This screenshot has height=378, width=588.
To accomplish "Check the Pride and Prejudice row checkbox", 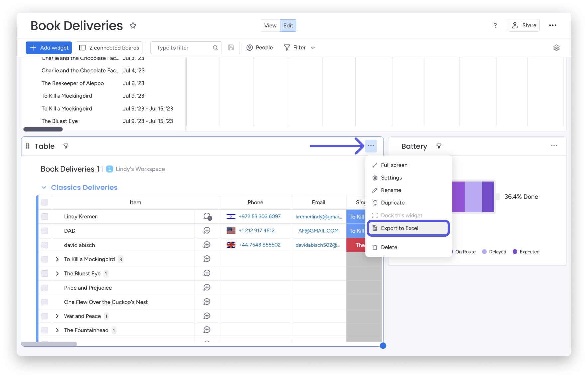I will 45,288.
